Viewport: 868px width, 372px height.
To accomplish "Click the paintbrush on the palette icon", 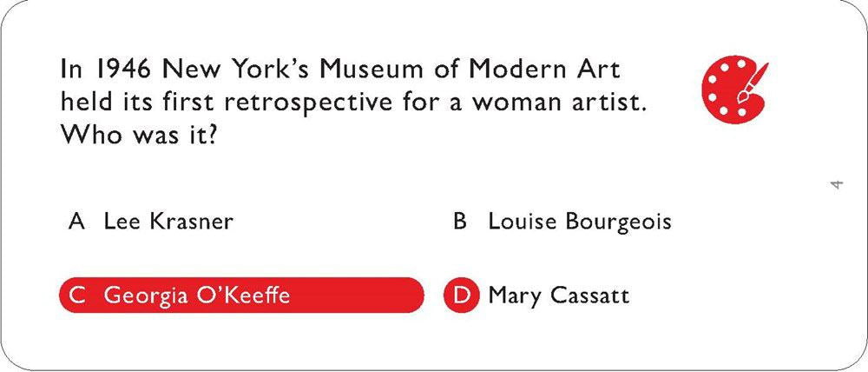I will pos(753,83).
